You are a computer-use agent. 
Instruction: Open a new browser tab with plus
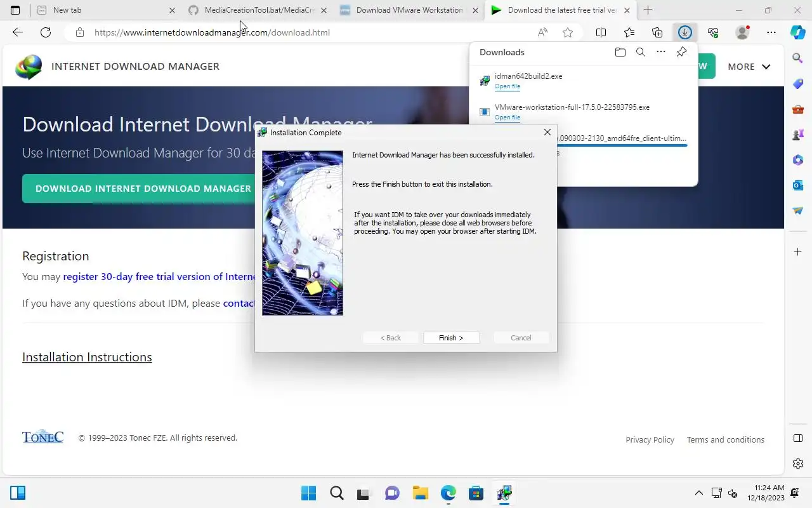point(648,10)
